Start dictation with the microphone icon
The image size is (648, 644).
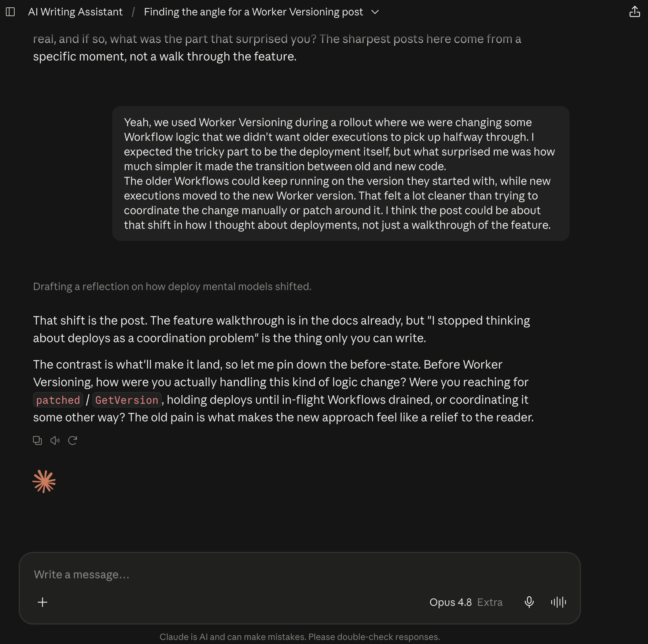(529, 602)
